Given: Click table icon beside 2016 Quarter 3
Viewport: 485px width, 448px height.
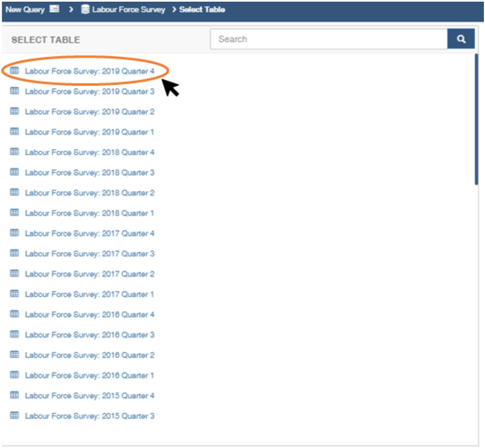Looking at the screenshot, I should tap(14, 334).
